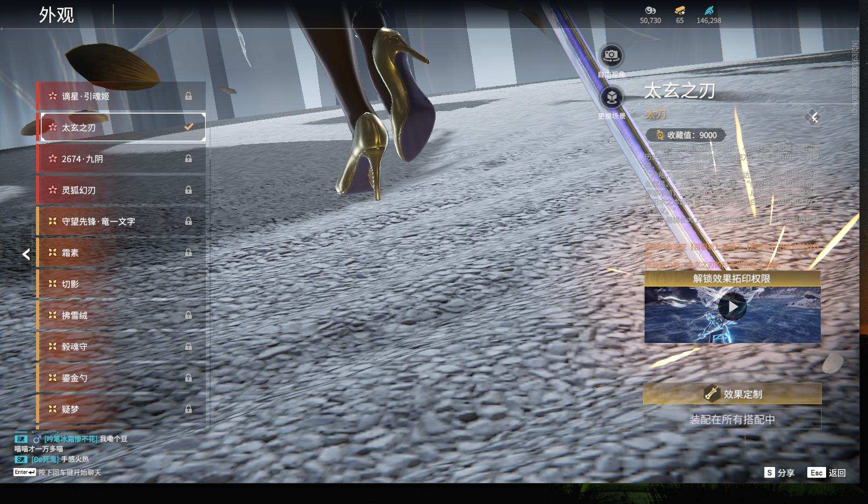This screenshot has width=868, height=504.
Task: Click the equipped checkmark on 太玄之刃
Action: [x=189, y=127]
